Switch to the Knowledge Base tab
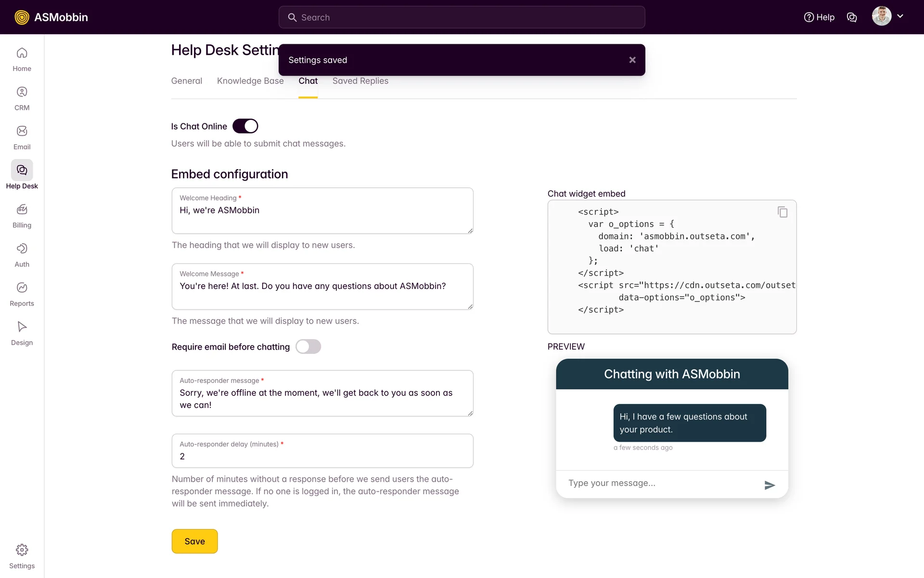This screenshot has height=578, width=924. point(250,81)
